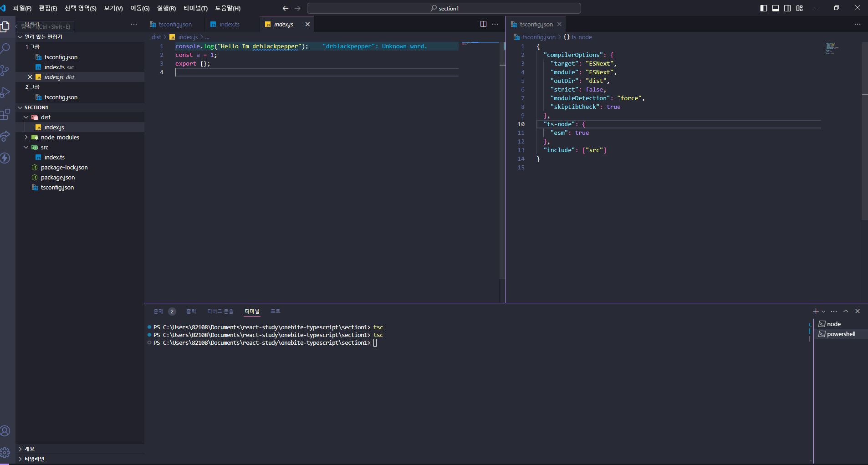The image size is (868, 465).
Task: Open the Accounts menu icon
Action: pyautogui.click(x=5, y=431)
